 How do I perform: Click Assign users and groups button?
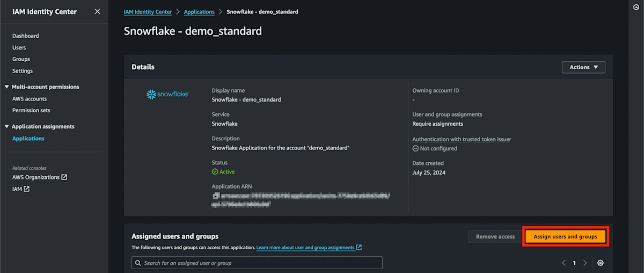click(565, 236)
